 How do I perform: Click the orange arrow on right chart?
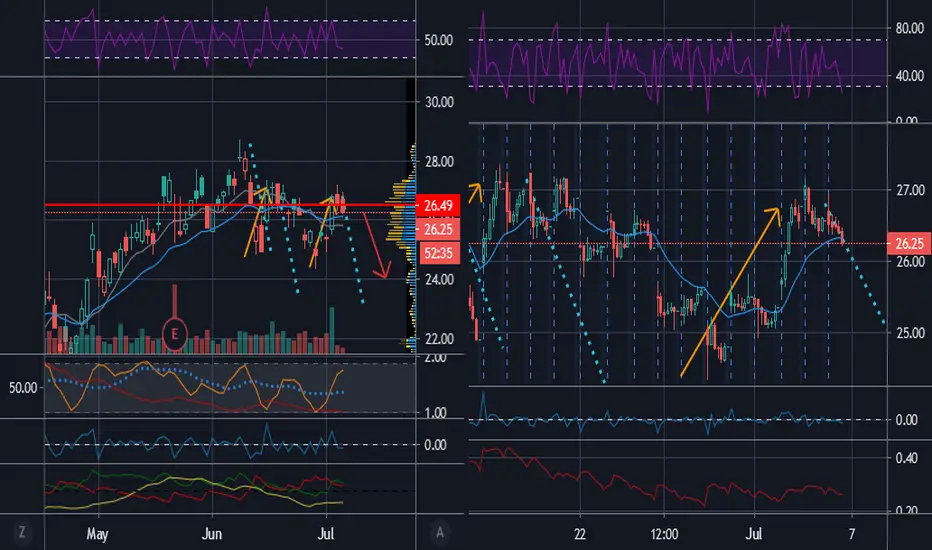click(731, 292)
